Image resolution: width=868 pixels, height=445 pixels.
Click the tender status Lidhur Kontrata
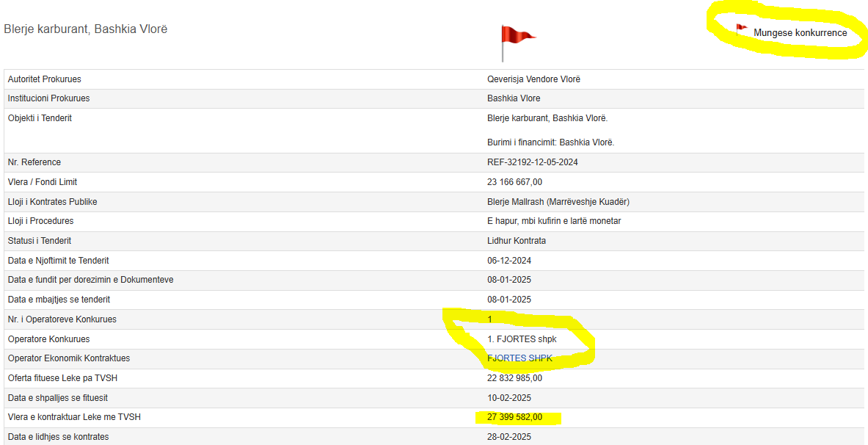[x=517, y=241]
